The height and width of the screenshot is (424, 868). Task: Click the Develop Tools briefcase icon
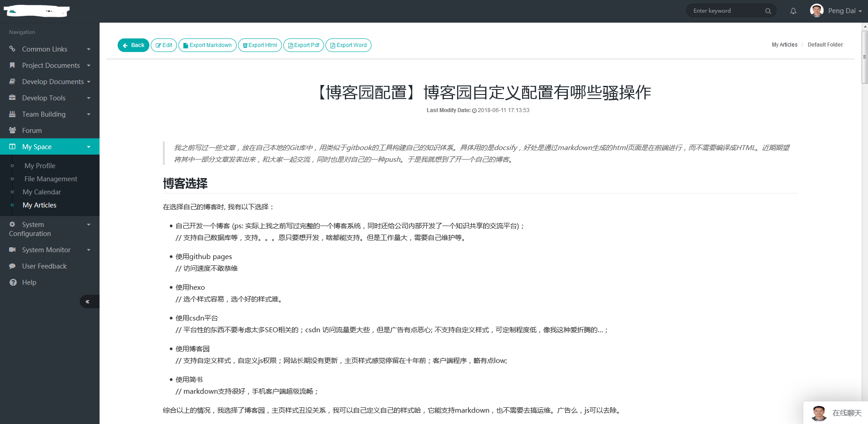point(13,98)
